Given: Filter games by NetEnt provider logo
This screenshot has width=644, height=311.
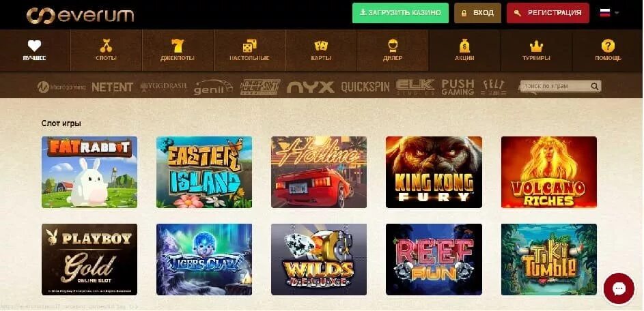Looking at the screenshot, I should [x=112, y=87].
